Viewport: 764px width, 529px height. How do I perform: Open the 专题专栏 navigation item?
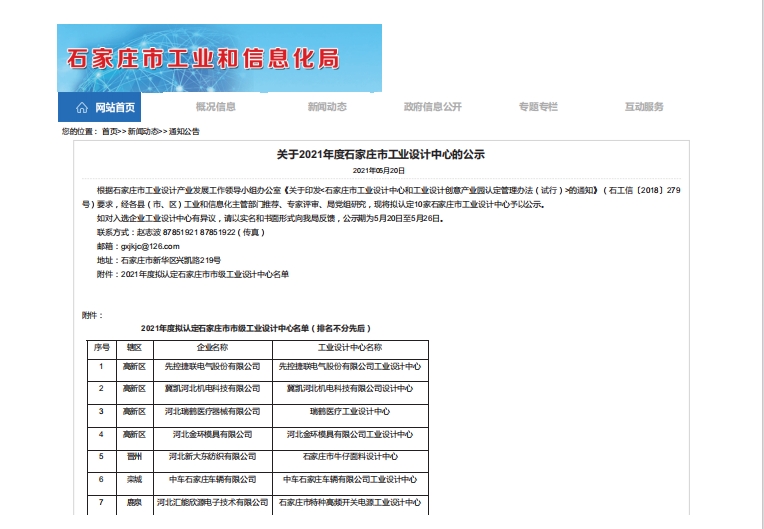pyautogui.click(x=538, y=107)
